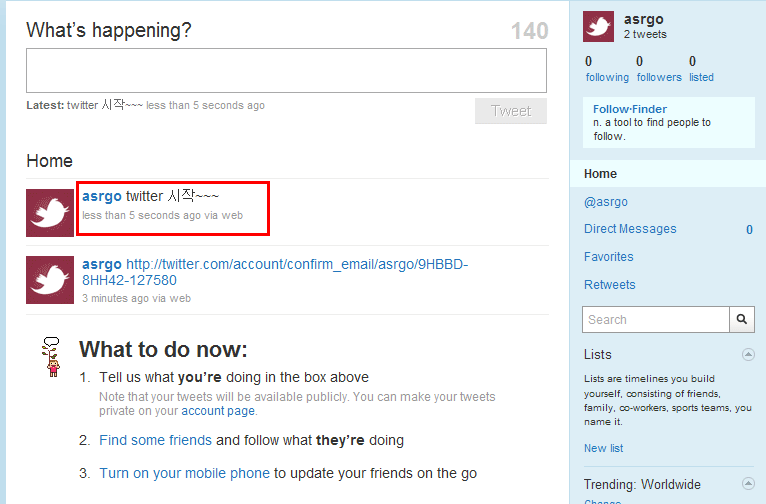Image resolution: width=766 pixels, height=504 pixels.
Task: Collapse the Trending: Worldwide section arrow
Action: [x=748, y=483]
